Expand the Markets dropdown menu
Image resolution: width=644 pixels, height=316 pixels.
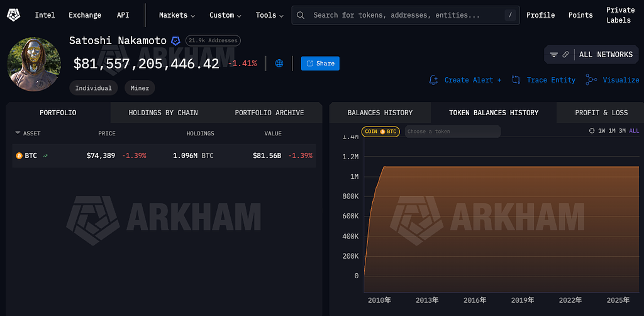click(x=177, y=15)
